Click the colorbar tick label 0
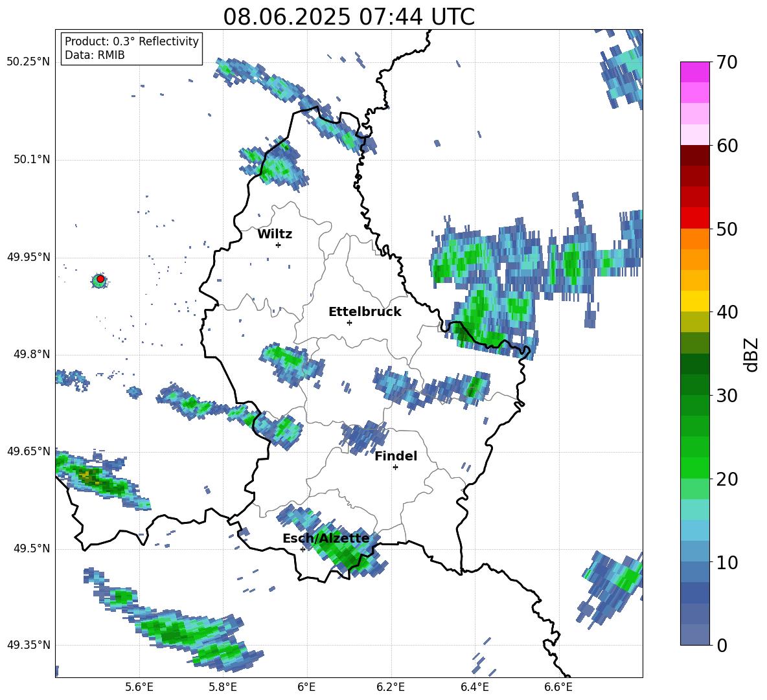The height and width of the screenshot is (700, 767). [722, 645]
